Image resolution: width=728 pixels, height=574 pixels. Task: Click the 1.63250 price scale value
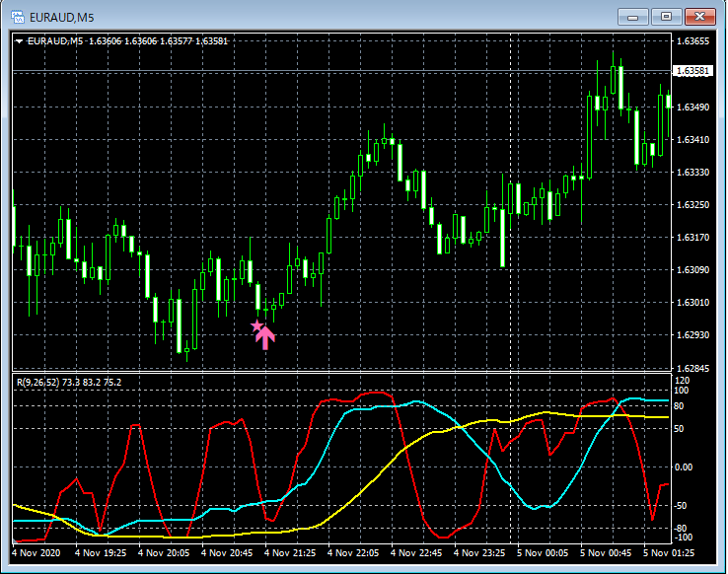click(x=692, y=204)
